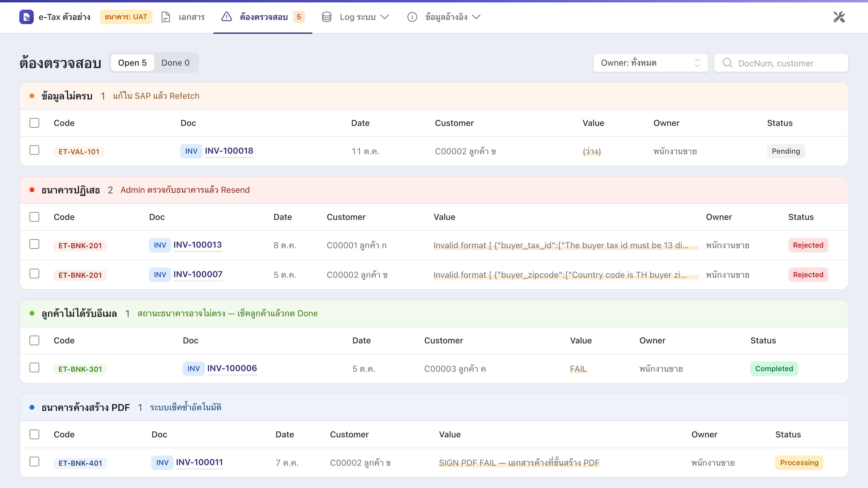868x488 pixels.
Task: Tick select-all checkbox in ข้อมูลไม่ครบ table
Action: click(34, 123)
